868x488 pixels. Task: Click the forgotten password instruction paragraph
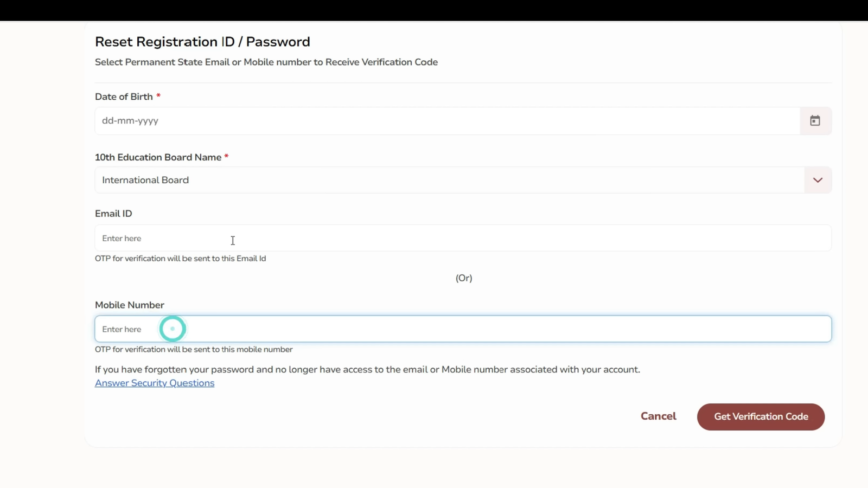pos(367,370)
